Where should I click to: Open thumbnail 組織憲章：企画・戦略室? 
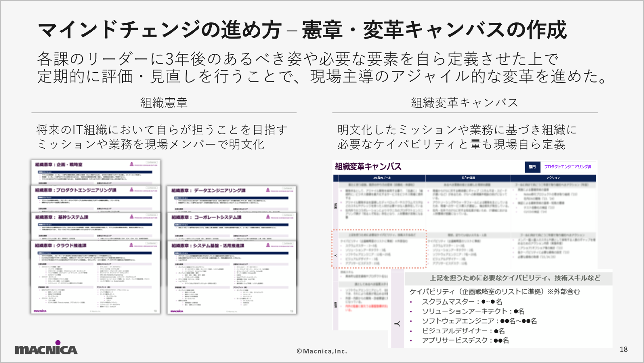click(x=96, y=172)
